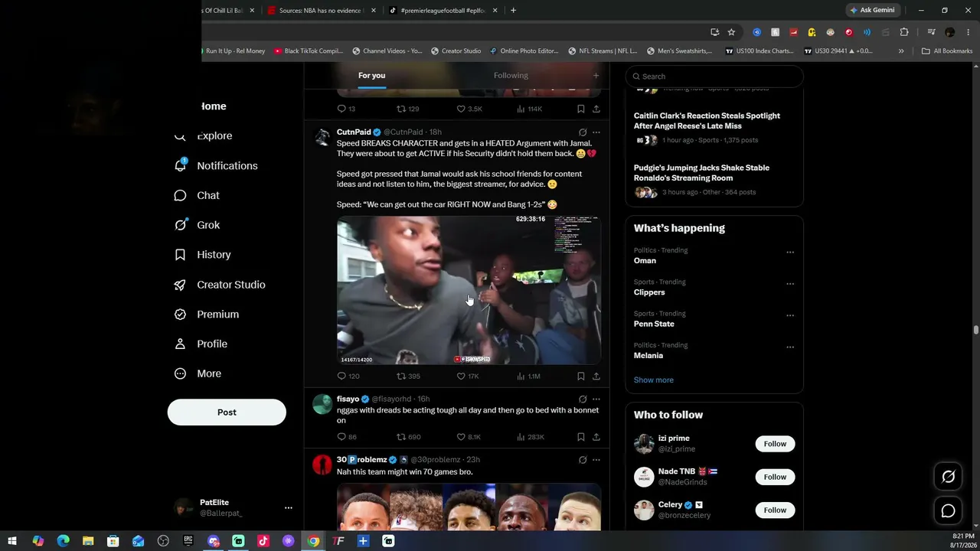Open the Chrome extensions puzzle icon
This screenshot has height=551, width=980.
[x=904, y=32]
